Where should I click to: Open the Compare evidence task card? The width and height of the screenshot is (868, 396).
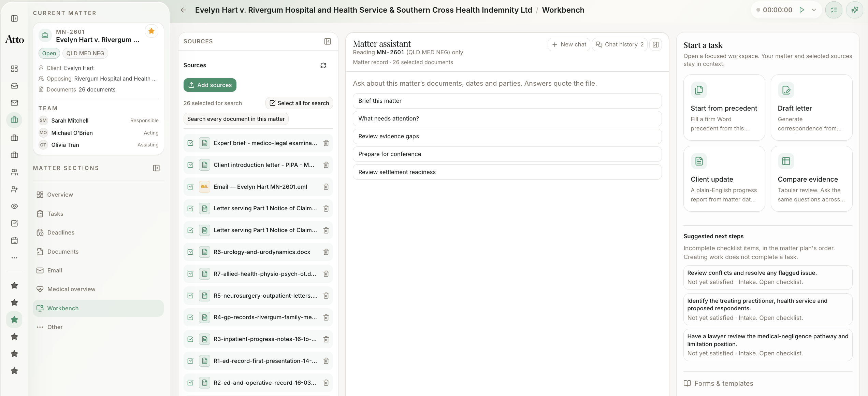pyautogui.click(x=811, y=179)
